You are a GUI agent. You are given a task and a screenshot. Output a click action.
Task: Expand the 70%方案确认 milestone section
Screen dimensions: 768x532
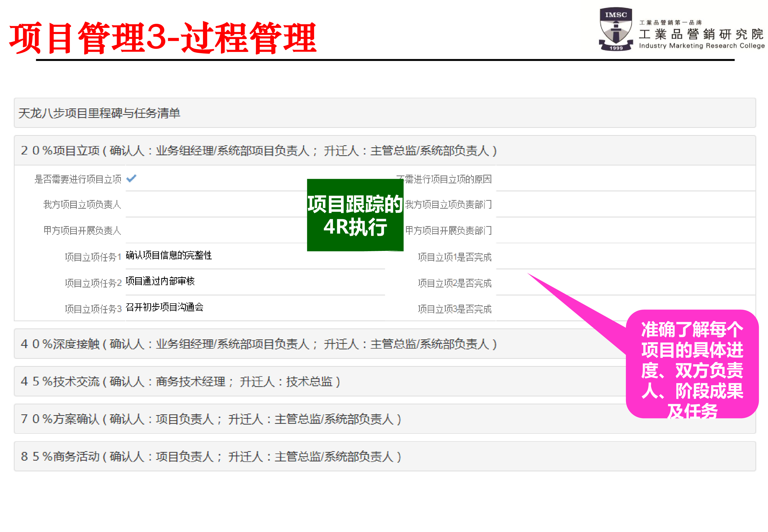click(x=207, y=419)
